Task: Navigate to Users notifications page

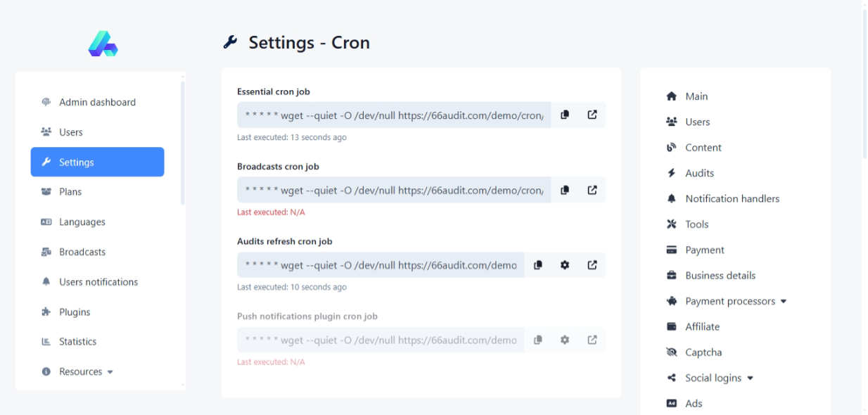Action: pyautogui.click(x=98, y=282)
